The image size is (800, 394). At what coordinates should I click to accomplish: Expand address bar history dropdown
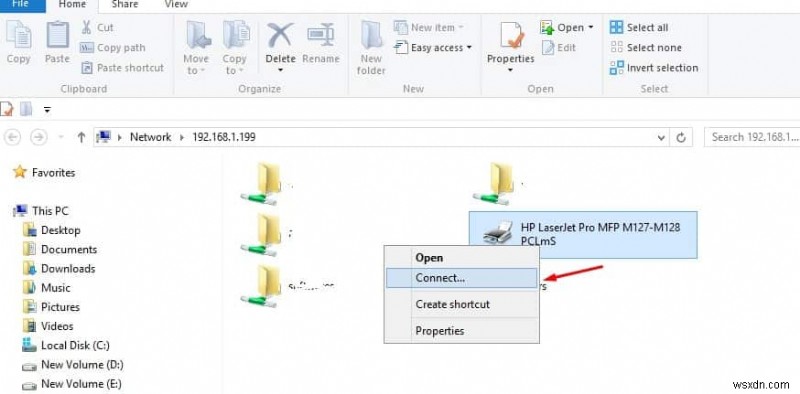(x=661, y=138)
